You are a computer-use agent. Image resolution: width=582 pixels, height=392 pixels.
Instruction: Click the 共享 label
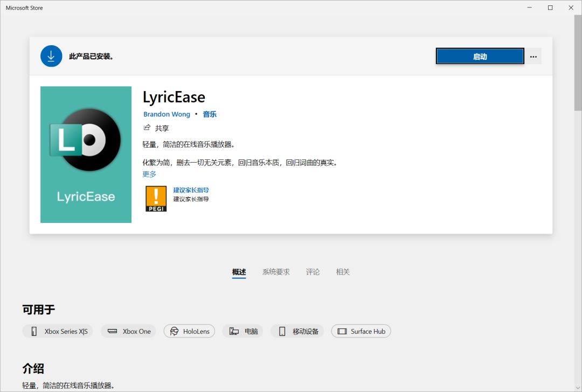tap(162, 128)
